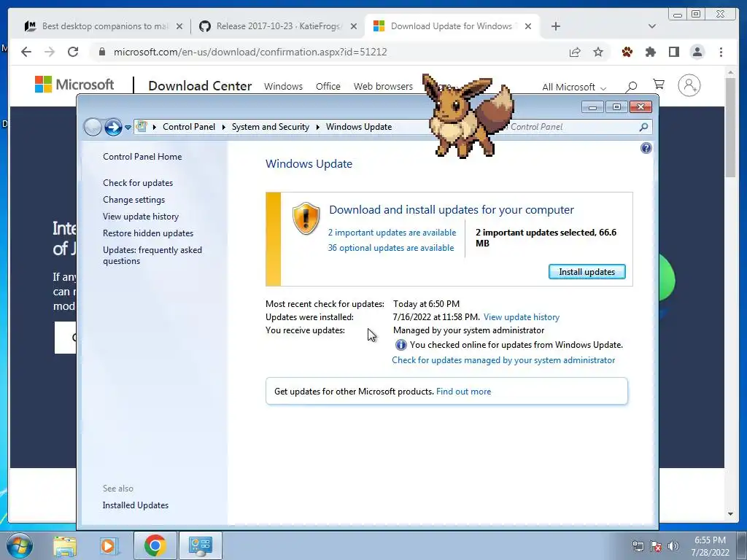The height and width of the screenshot is (560, 747).
Task: Toggle the Chrome side panel icon
Action: coord(673,52)
